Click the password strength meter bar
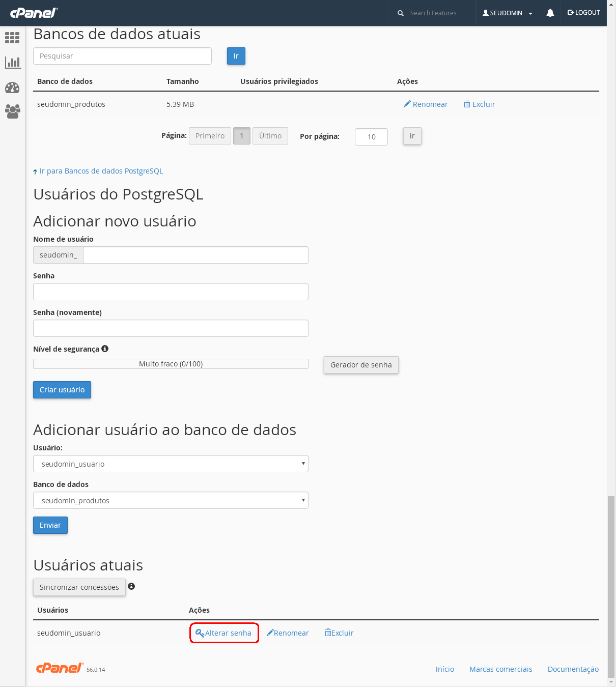 pyautogui.click(x=171, y=364)
